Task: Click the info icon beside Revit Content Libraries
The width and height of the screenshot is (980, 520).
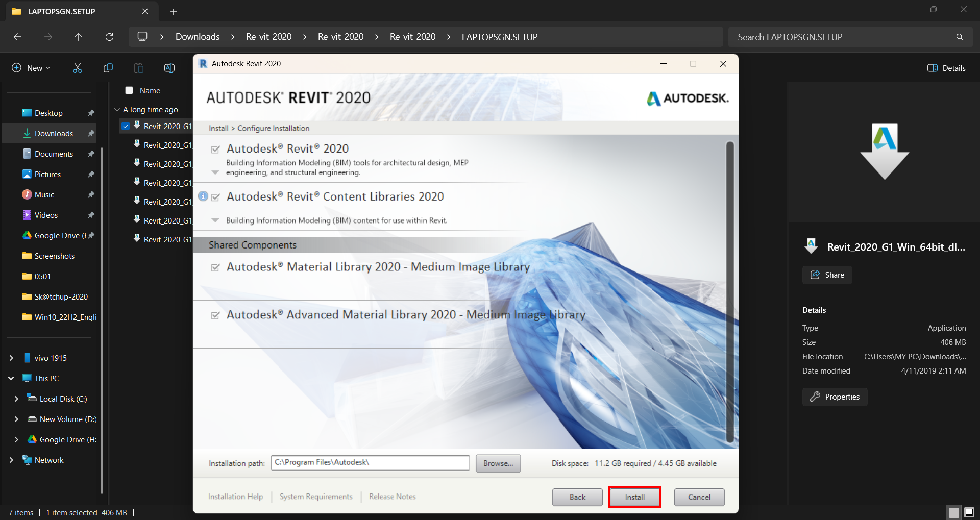Action: click(x=203, y=196)
